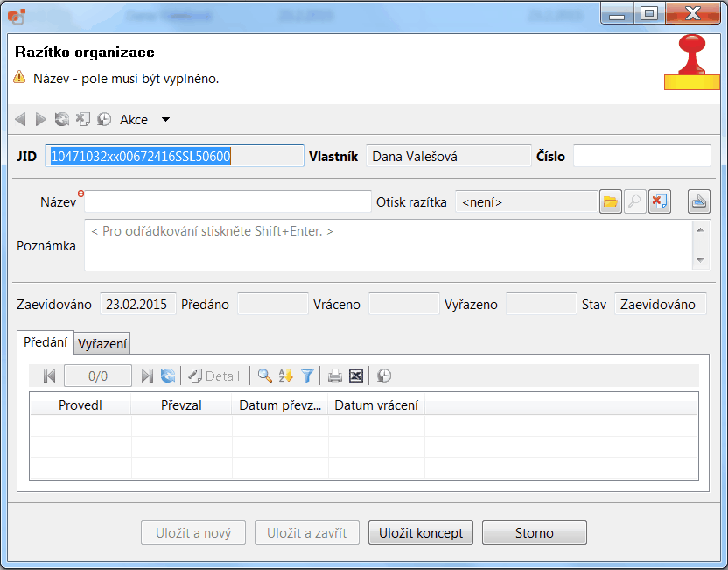The image size is (728, 570).
Task: Jump to last record in grid toolbar
Action: pyautogui.click(x=147, y=376)
